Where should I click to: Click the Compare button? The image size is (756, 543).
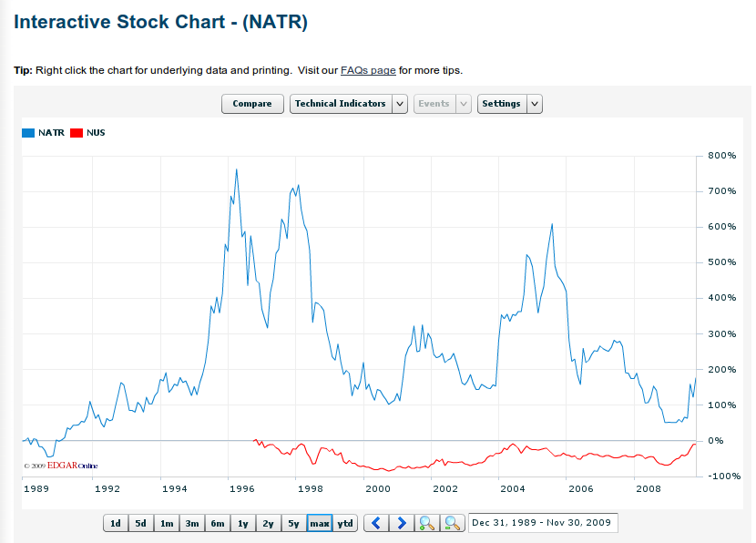(x=252, y=104)
